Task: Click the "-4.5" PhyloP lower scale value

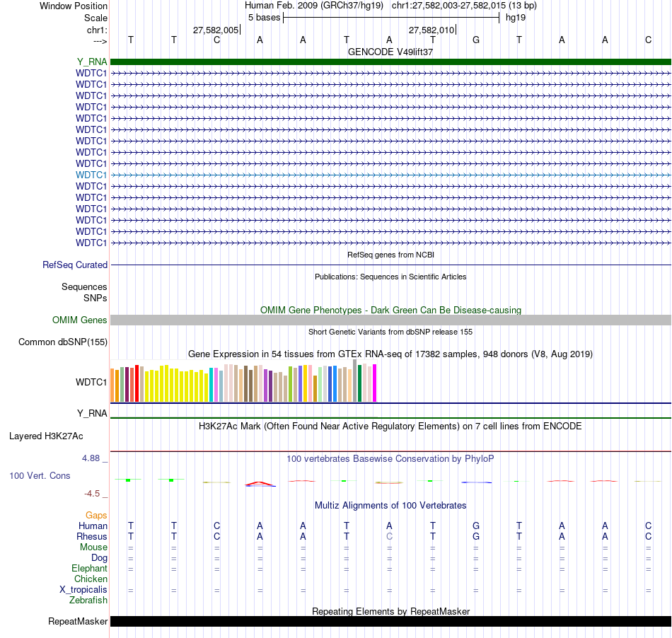Action: (92, 494)
